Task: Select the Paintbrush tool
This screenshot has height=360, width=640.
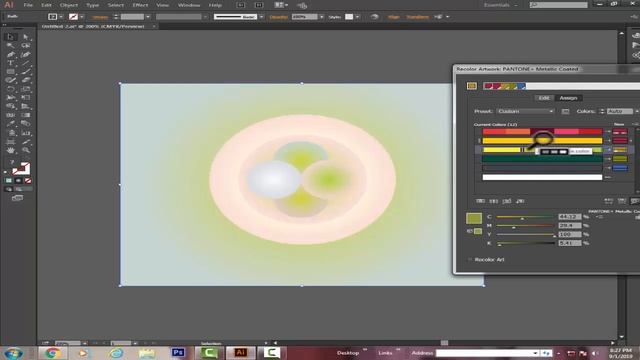Action: [x=26, y=72]
